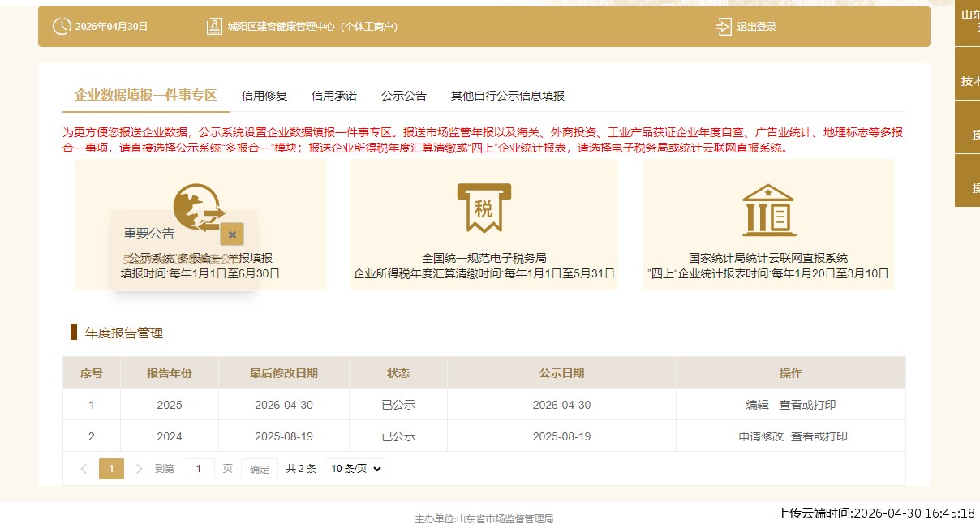Screen dimensions: 980x524
Task: Select the 信用承诺 tab
Action: click(333, 95)
